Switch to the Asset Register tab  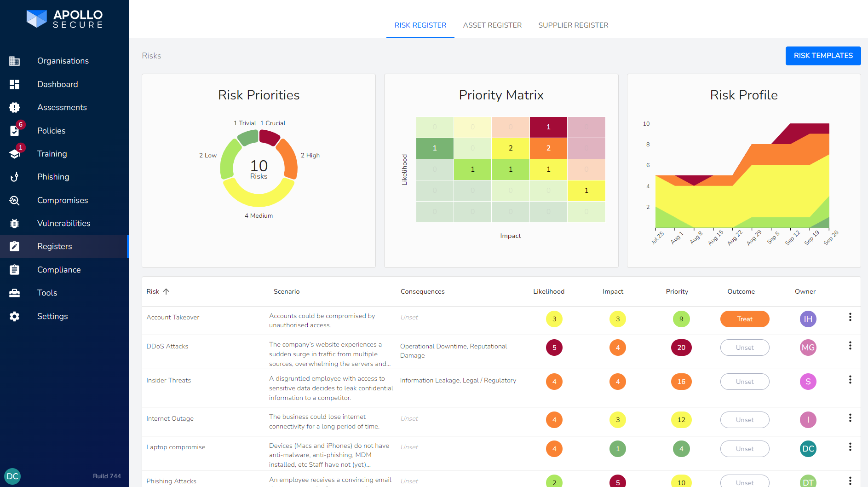click(x=492, y=25)
